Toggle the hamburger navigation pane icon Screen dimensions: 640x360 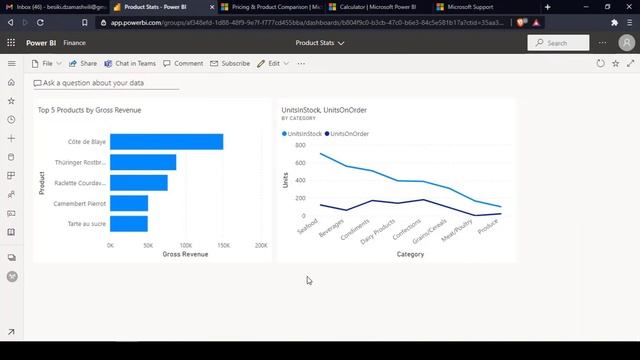[x=11, y=63]
